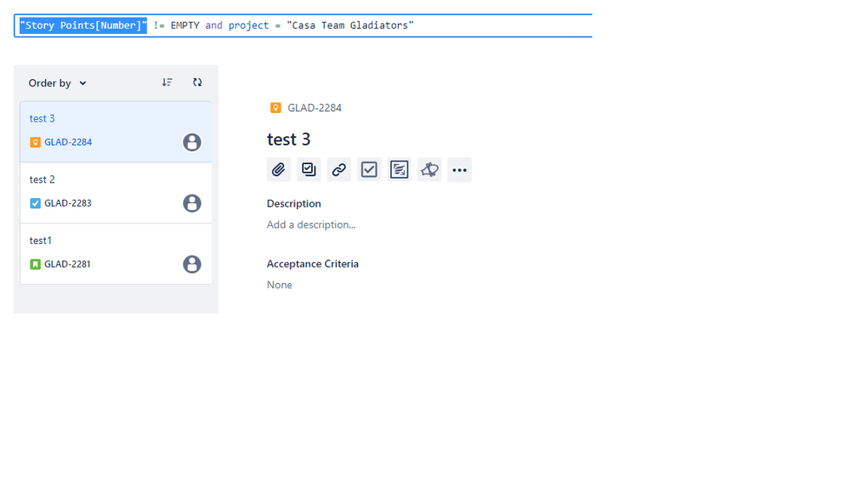Refresh the issue search results
868x488 pixels.
pos(197,82)
